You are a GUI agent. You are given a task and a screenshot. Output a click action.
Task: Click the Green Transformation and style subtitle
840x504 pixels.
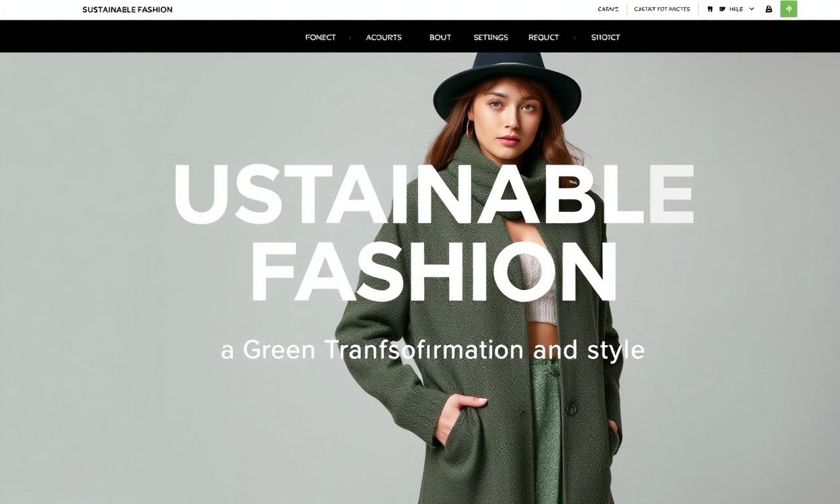coord(433,350)
